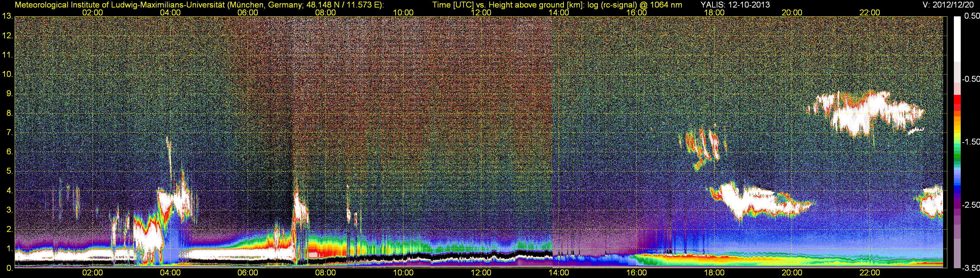This screenshot has height=278, width=980.
Task: Click the 06:00 label on the bottom time axis
Action: [x=248, y=273]
